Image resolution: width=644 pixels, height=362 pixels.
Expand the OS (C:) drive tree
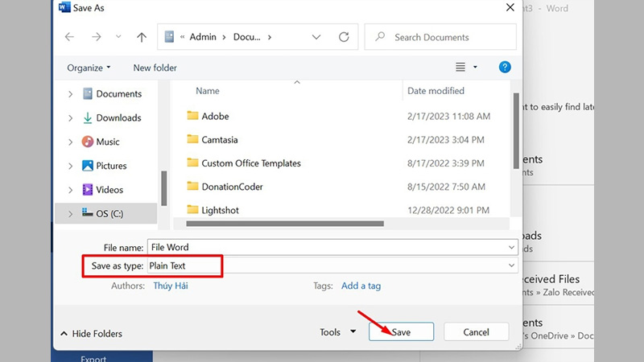pos(71,214)
